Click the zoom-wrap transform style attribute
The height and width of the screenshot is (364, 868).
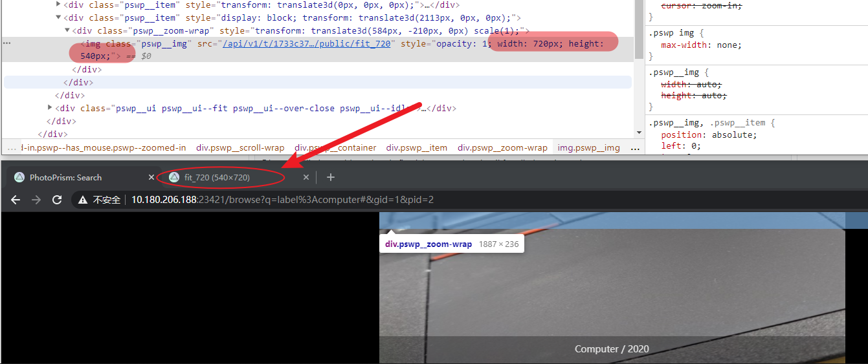point(374,30)
